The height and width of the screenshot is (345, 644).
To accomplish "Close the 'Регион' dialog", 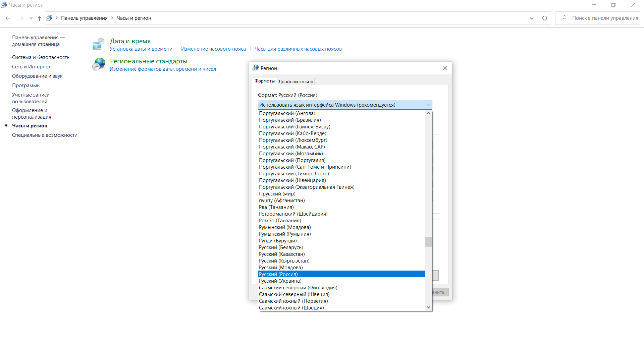I will pos(445,68).
